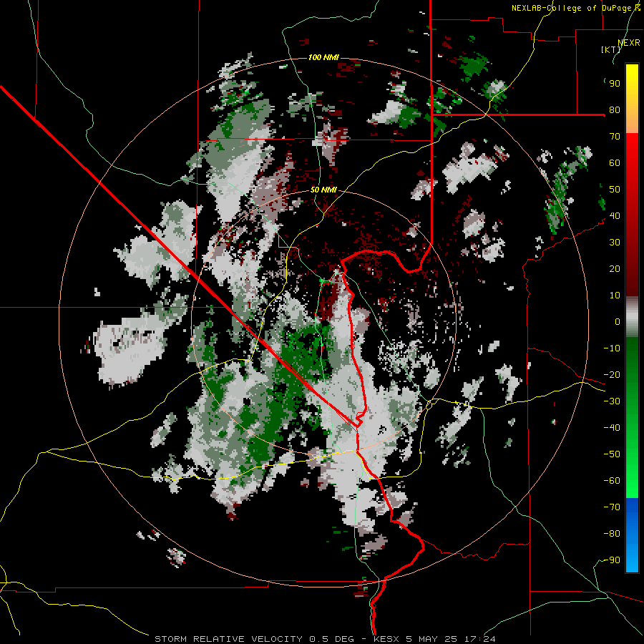Click the 60 value on velocity scale
The height and width of the screenshot is (644, 644).
click(x=615, y=162)
